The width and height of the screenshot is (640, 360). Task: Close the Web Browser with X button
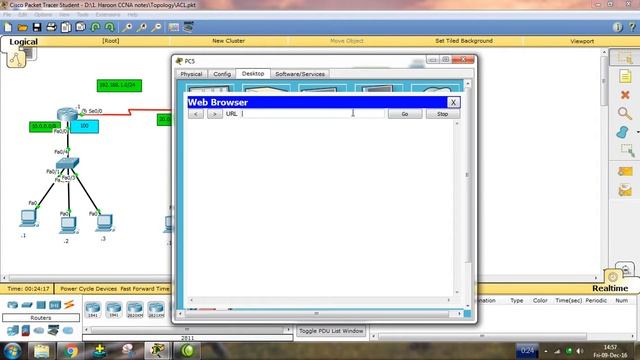tap(453, 102)
